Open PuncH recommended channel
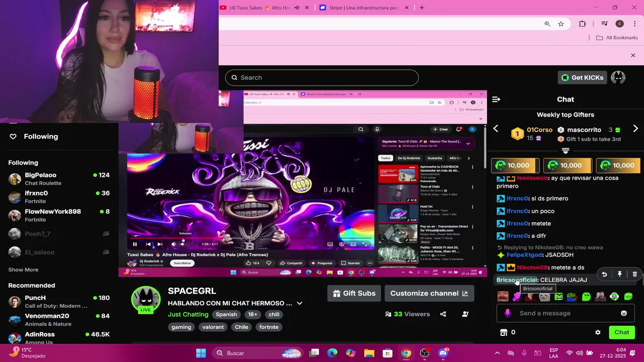This screenshot has width=644, height=362. 59,302
